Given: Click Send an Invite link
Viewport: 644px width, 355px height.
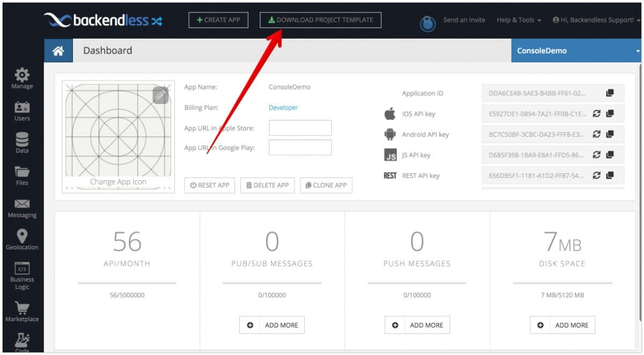Looking at the screenshot, I should point(464,20).
